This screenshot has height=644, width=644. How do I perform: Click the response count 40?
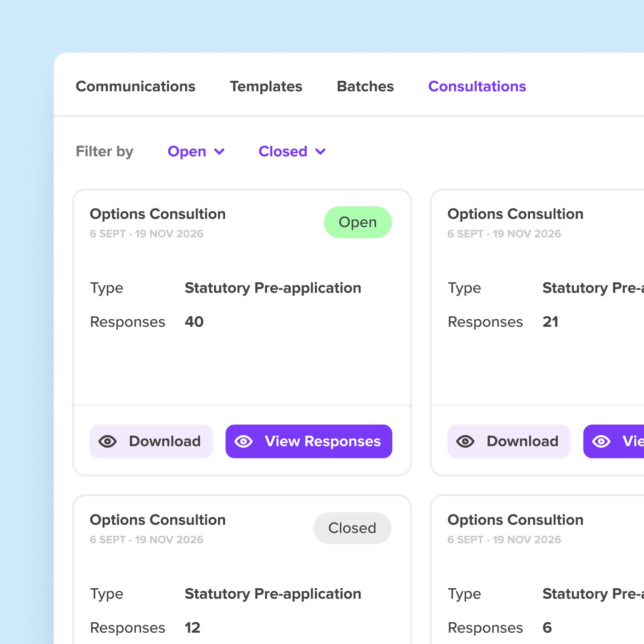pyautogui.click(x=194, y=322)
